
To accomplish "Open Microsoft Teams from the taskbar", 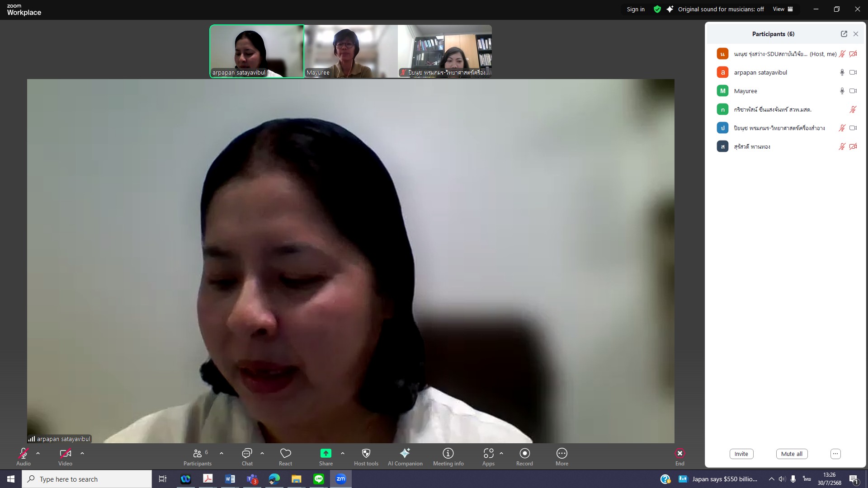I will pos(252,479).
